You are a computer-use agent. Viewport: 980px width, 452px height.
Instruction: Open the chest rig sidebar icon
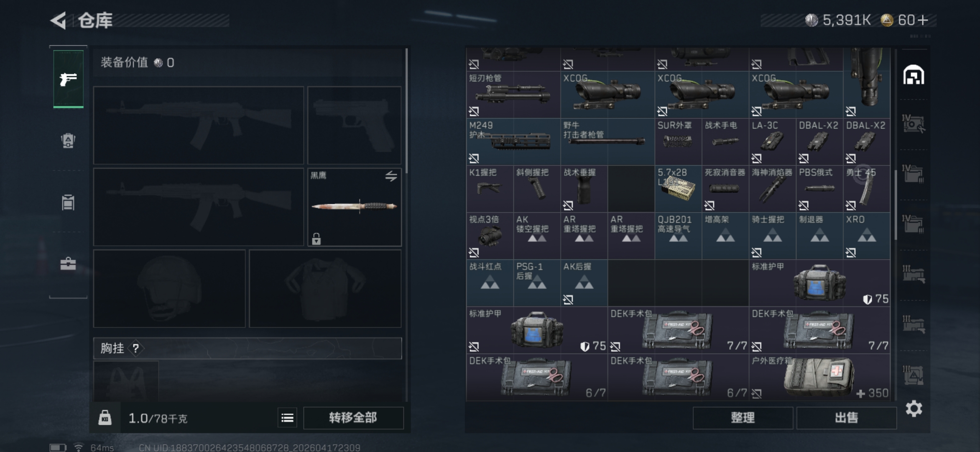[68, 203]
